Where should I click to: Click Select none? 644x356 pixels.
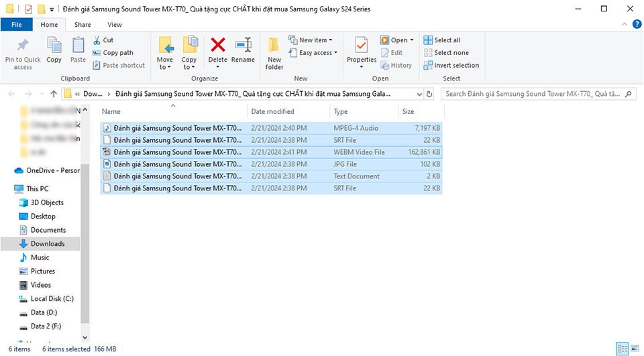pos(446,52)
